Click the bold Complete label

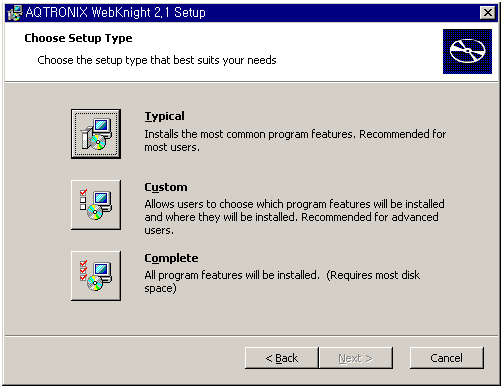click(171, 258)
